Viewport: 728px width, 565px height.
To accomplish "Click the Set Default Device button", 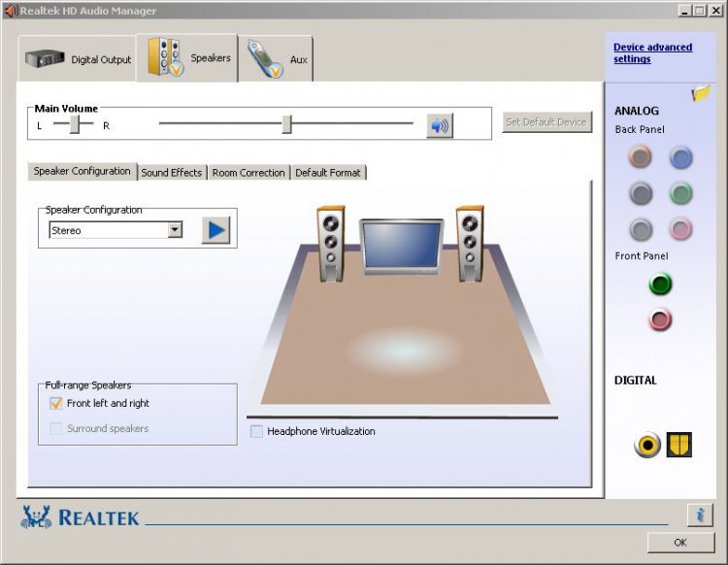I will 546,122.
